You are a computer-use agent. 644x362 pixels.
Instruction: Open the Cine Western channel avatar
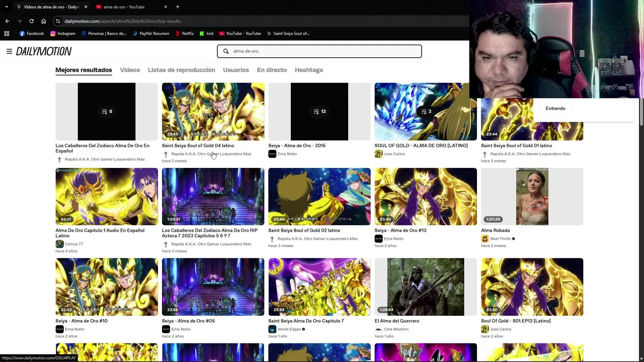[x=378, y=329]
